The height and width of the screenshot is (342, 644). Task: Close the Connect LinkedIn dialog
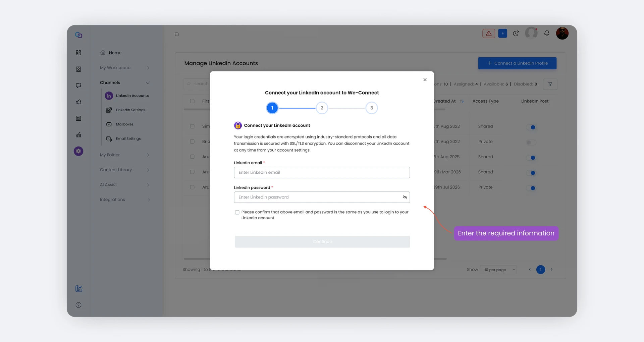click(x=425, y=80)
